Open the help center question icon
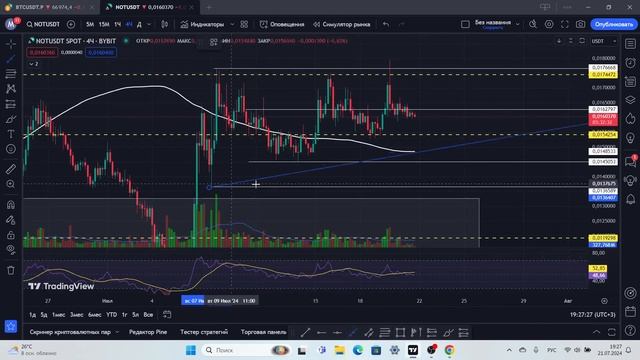Viewport: 640px width, 360px height. [631, 330]
